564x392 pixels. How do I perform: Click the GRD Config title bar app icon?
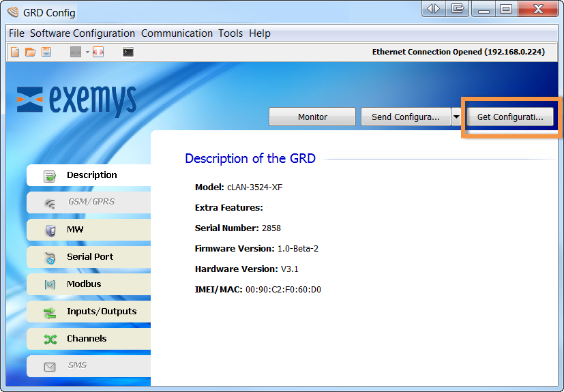[13, 12]
